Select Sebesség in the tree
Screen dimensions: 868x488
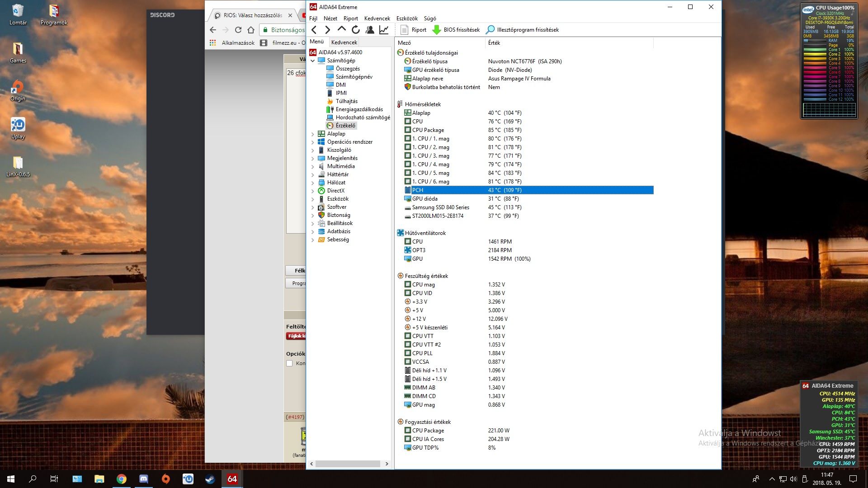click(338, 239)
